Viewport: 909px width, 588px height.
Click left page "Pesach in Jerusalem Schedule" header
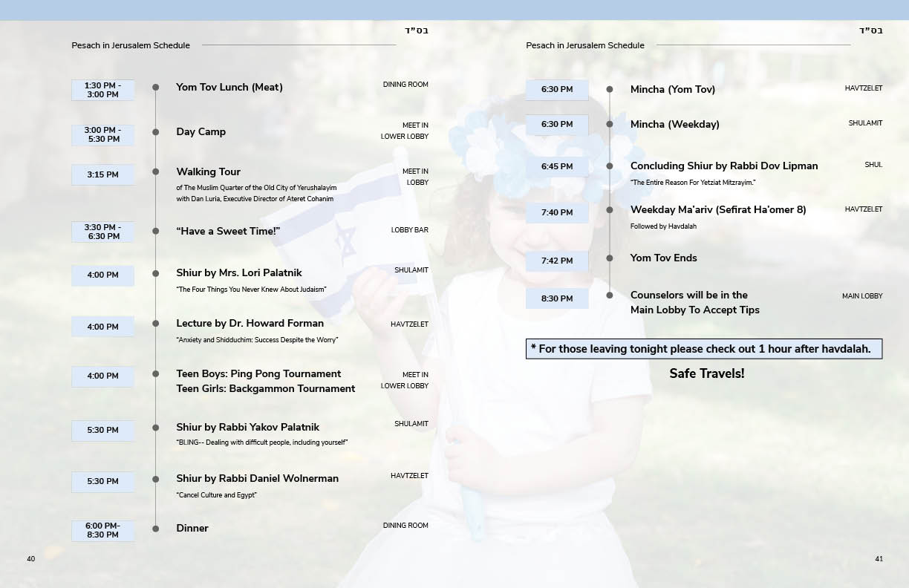(131, 45)
